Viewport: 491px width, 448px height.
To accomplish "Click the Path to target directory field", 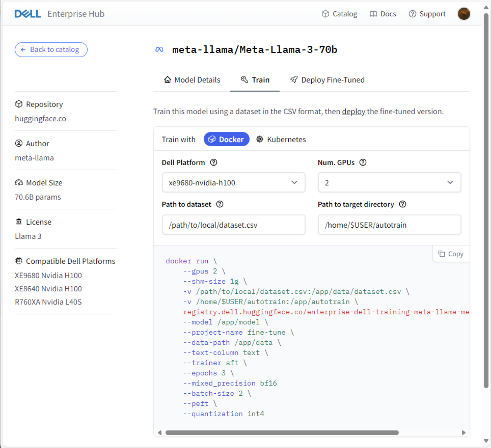I will [x=389, y=225].
